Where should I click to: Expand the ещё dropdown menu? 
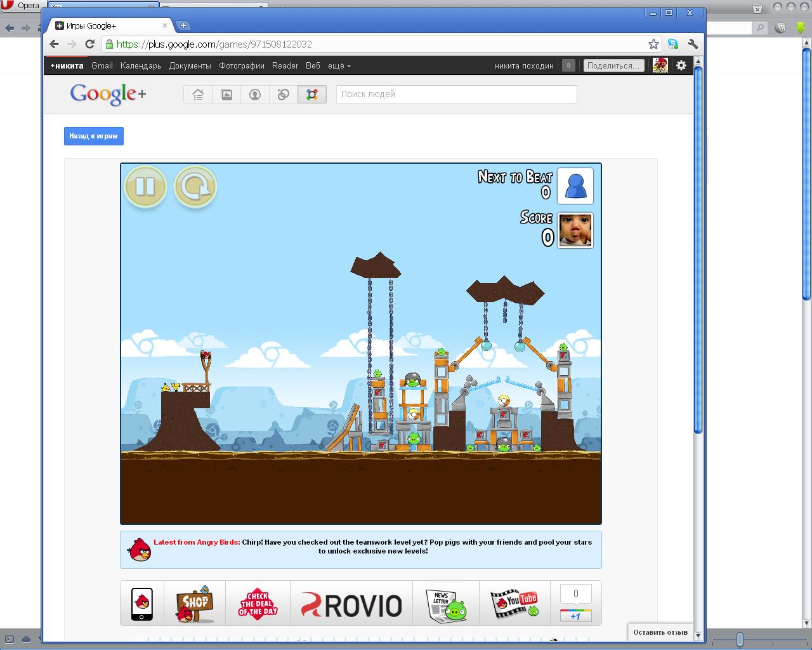tap(339, 65)
